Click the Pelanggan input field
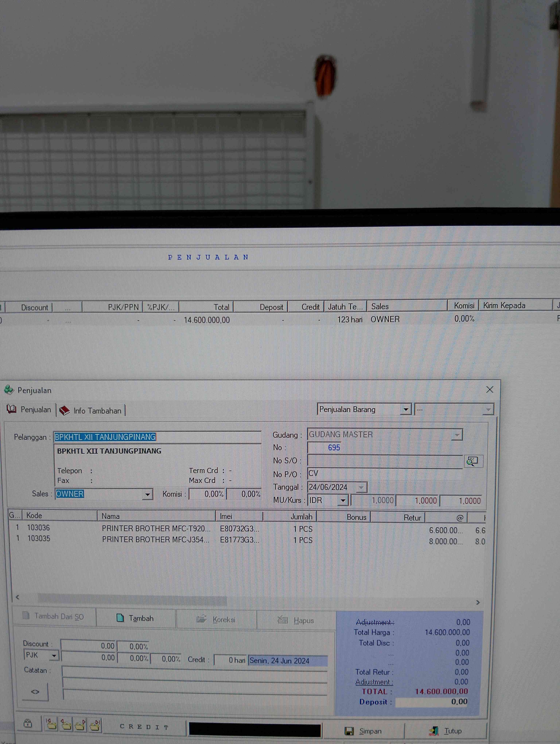 pyautogui.click(x=157, y=437)
